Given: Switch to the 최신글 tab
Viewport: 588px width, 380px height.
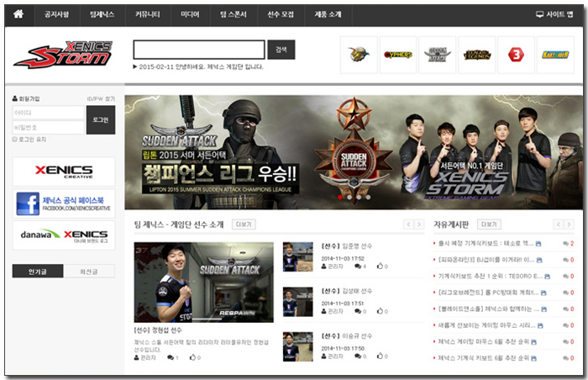Looking at the screenshot, I should [x=89, y=271].
